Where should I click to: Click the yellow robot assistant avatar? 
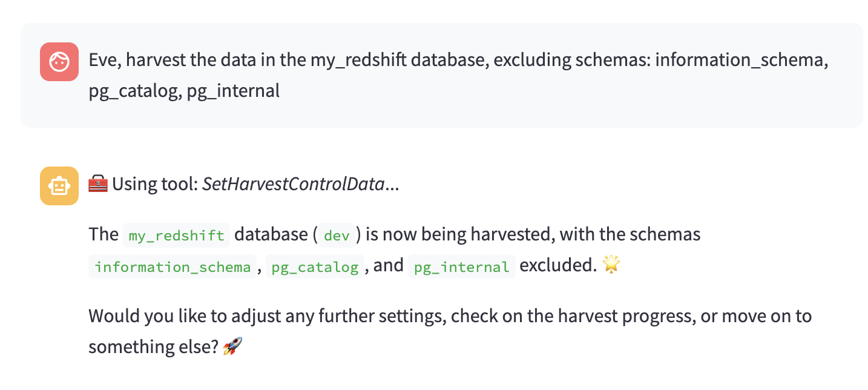pos(59,186)
